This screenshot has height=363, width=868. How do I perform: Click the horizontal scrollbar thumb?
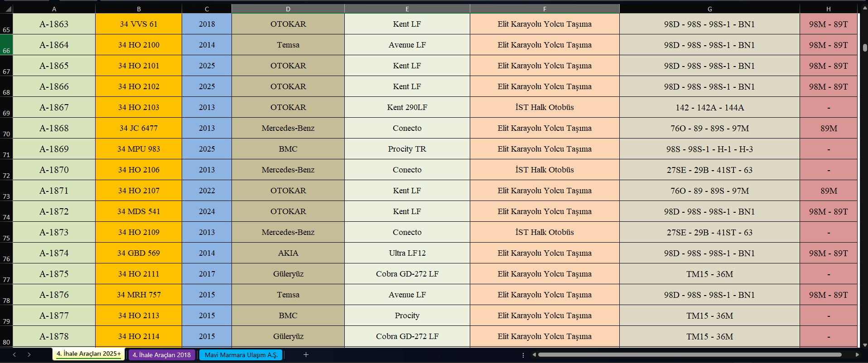[689, 355]
